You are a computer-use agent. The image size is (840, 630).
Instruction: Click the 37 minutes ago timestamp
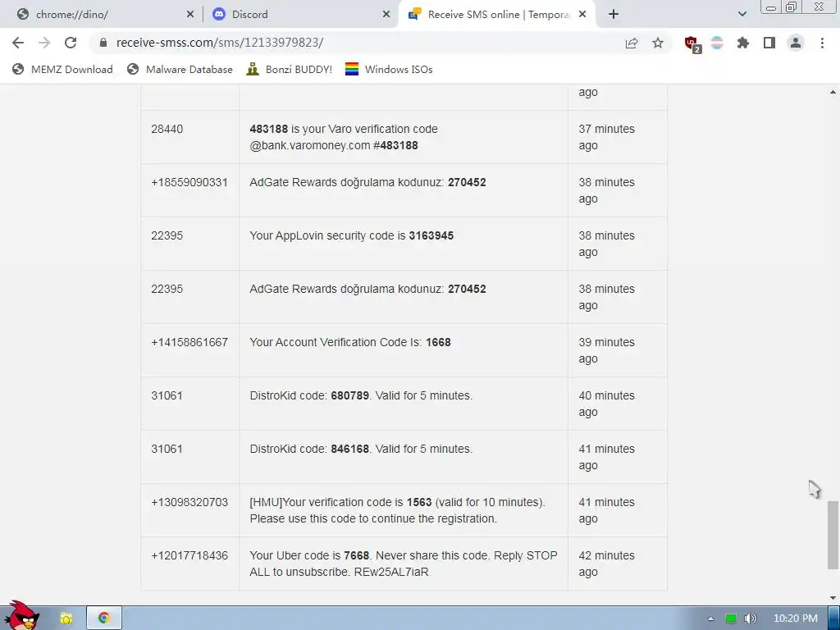click(606, 137)
